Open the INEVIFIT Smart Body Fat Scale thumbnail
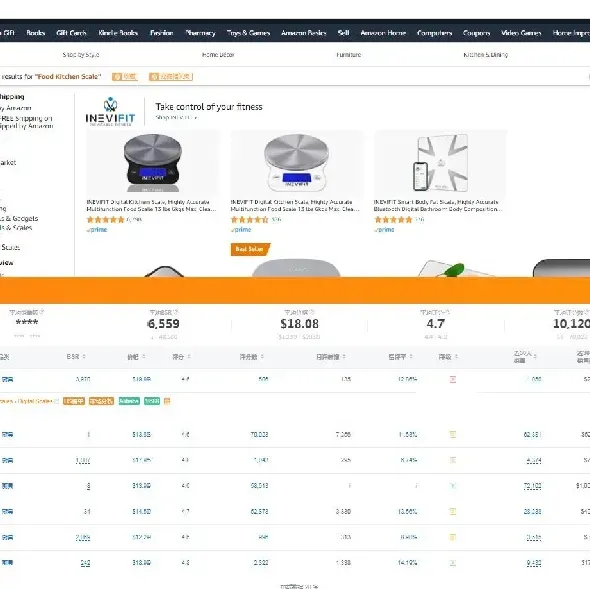Screen dimensions: 590x589 point(441,163)
